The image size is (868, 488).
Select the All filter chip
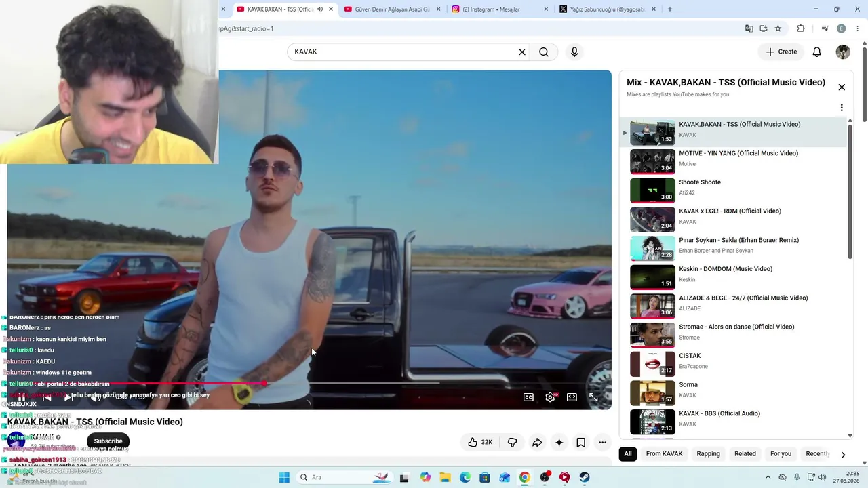click(628, 453)
